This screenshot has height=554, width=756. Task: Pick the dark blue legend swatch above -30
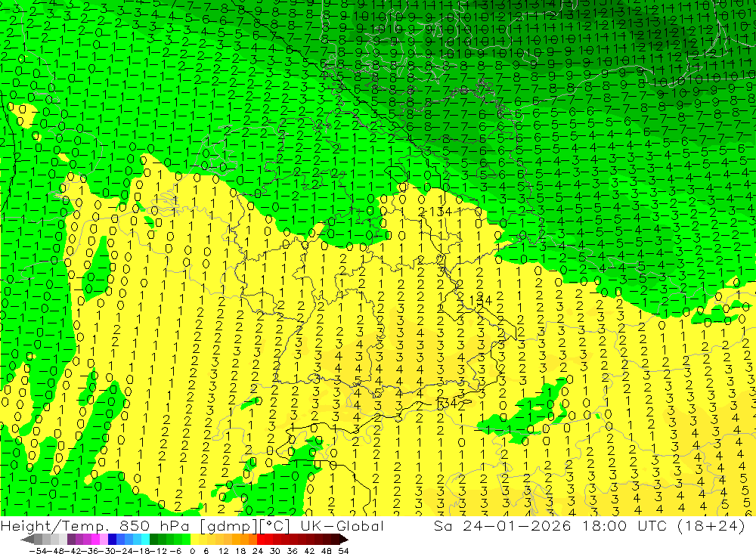tap(112, 540)
